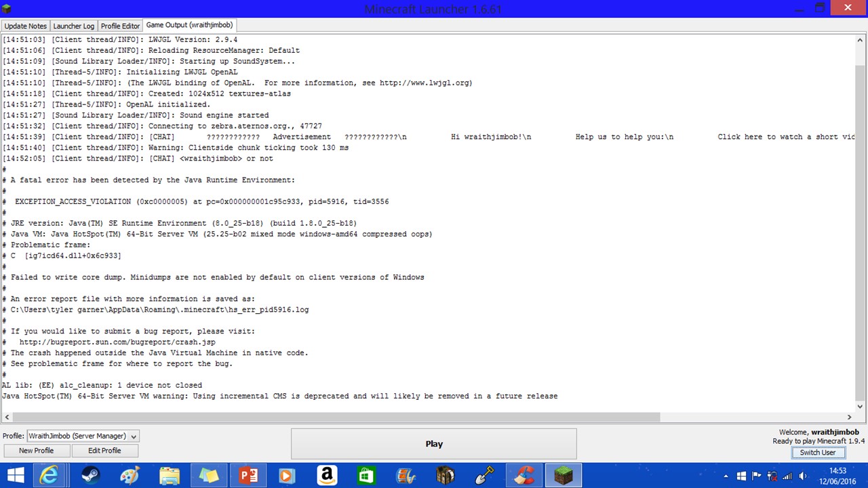Viewport: 868px width, 488px height.
Task: Click the 'Welcome, wraithjimbob' text
Action: (x=819, y=432)
